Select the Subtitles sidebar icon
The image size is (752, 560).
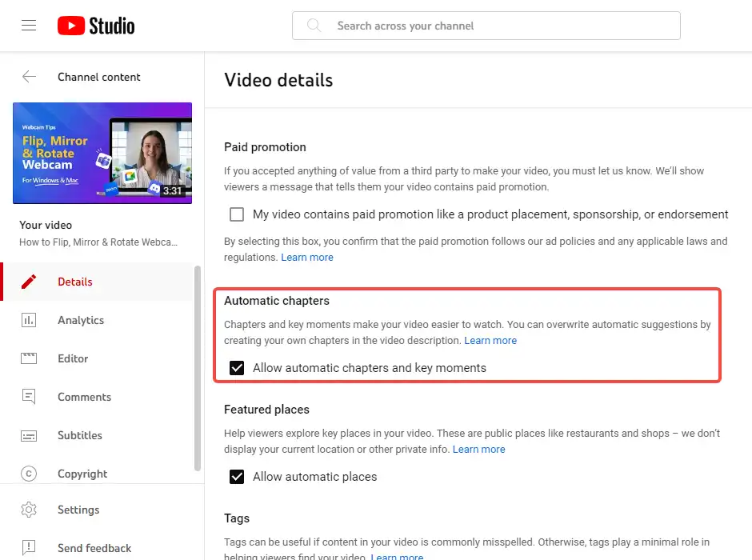coord(29,435)
